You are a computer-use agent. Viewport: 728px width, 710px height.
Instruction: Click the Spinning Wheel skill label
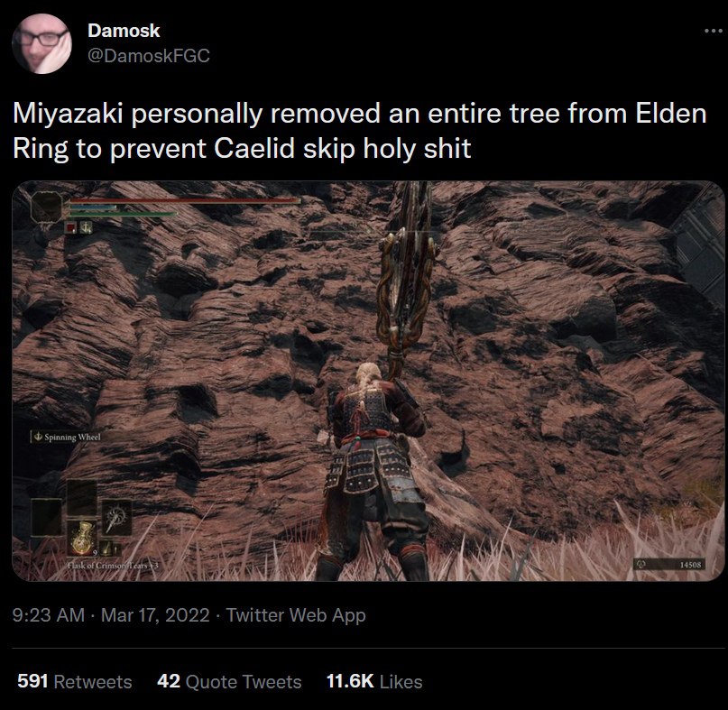[67, 437]
